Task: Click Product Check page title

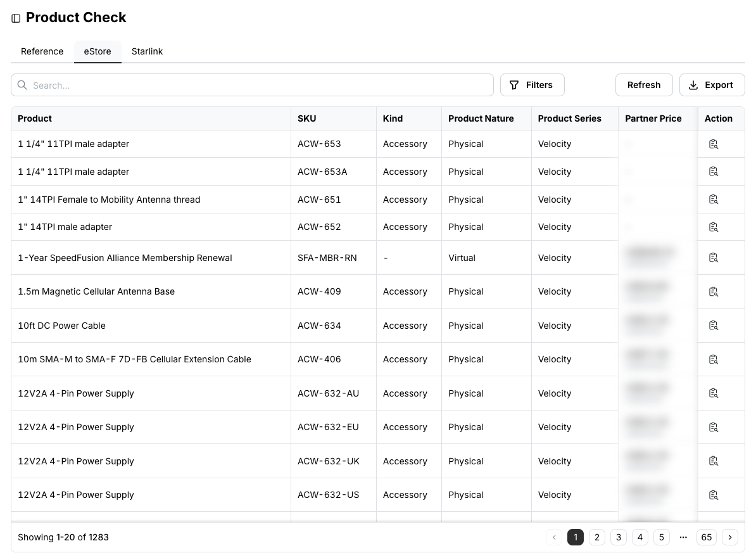Action: coord(76,17)
